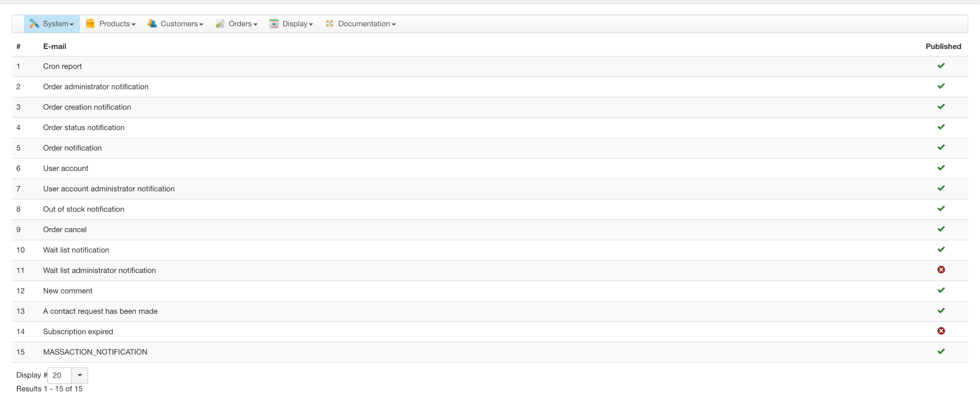Open the Orders menu

(242, 24)
